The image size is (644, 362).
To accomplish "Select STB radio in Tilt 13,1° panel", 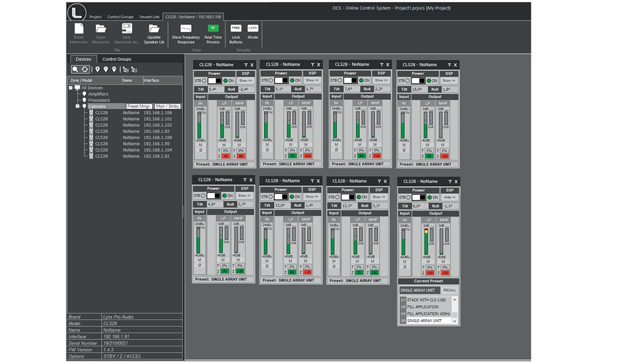I will (x=337, y=197).
